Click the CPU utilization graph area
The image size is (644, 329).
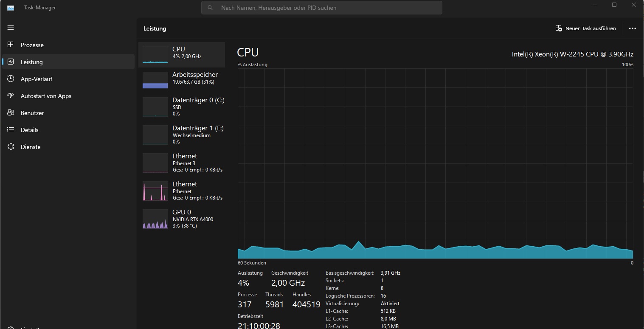436,163
